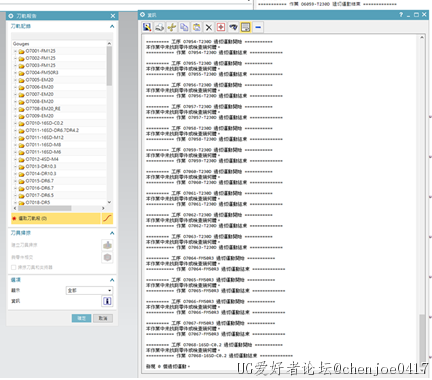Viewport: 432px width, 380px height.
Task: Click the information window vertical scrollbar
Action: pyautogui.click(x=422, y=200)
